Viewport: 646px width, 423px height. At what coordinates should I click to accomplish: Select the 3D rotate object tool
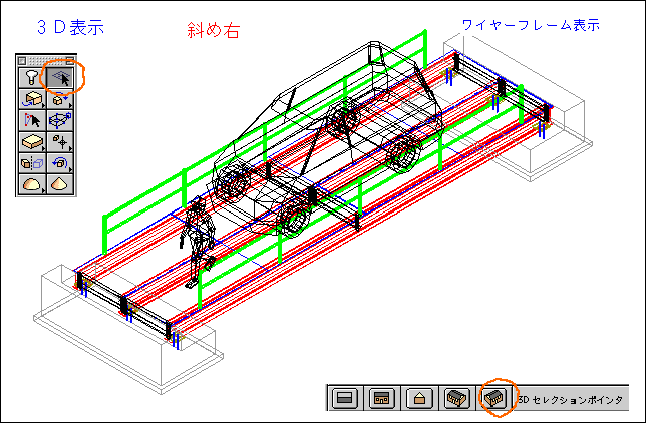click(x=60, y=163)
